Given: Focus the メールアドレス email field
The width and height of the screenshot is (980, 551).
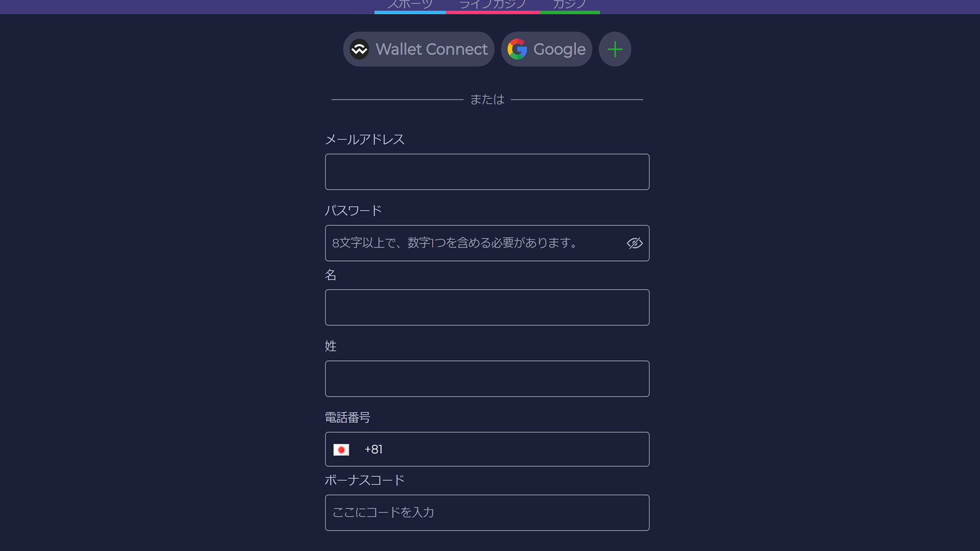Looking at the screenshot, I should pos(487,172).
